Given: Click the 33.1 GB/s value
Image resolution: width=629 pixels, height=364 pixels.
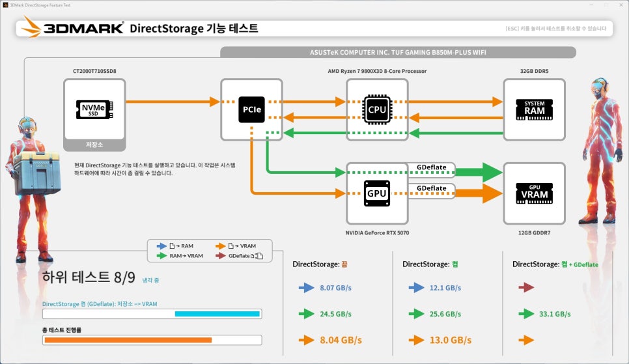Looking at the screenshot, I should pyautogui.click(x=555, y=314).
